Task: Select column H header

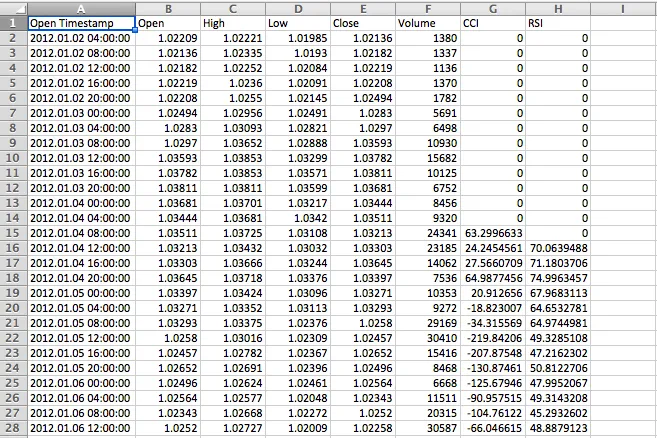Action: 558,9
